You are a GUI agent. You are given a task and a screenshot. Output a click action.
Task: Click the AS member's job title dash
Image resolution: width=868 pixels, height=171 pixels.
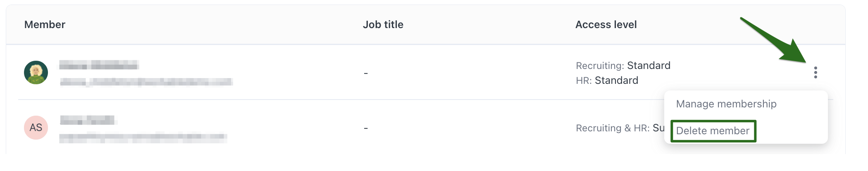click(x=366, y=128)
